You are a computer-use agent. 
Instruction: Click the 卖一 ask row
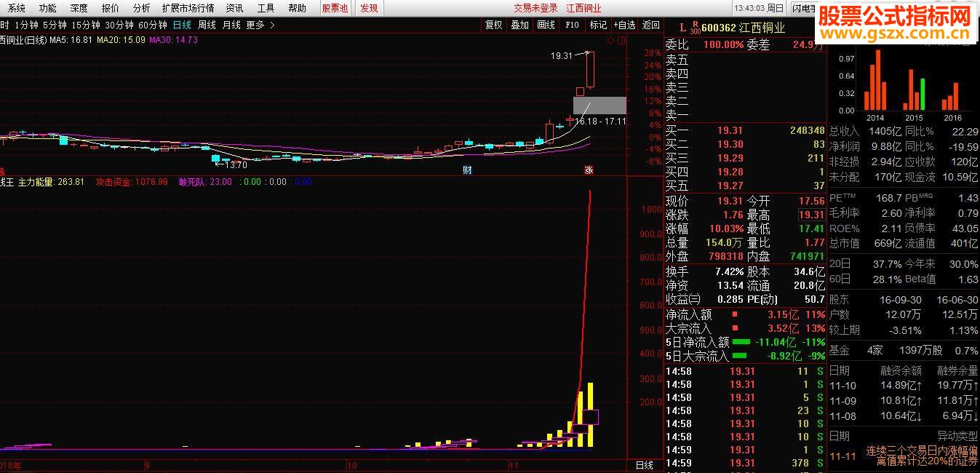point(745,115)
